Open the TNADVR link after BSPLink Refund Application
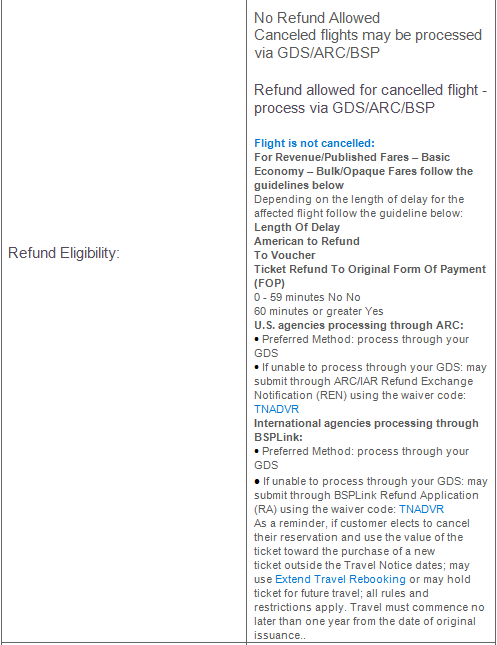Viewport: 497px width, 645px height. tap(421, 509)
